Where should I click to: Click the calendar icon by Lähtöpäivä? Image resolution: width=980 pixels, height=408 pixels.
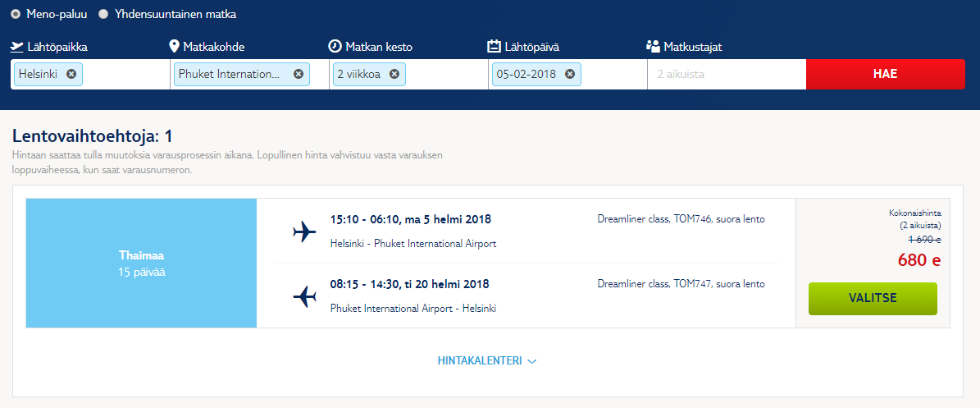coord(494,46)
